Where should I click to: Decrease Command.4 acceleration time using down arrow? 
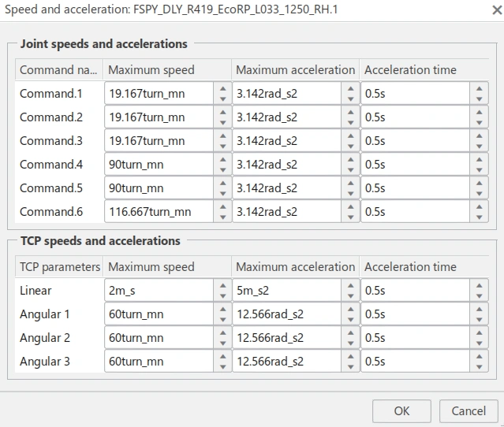(x=479, y=169)
